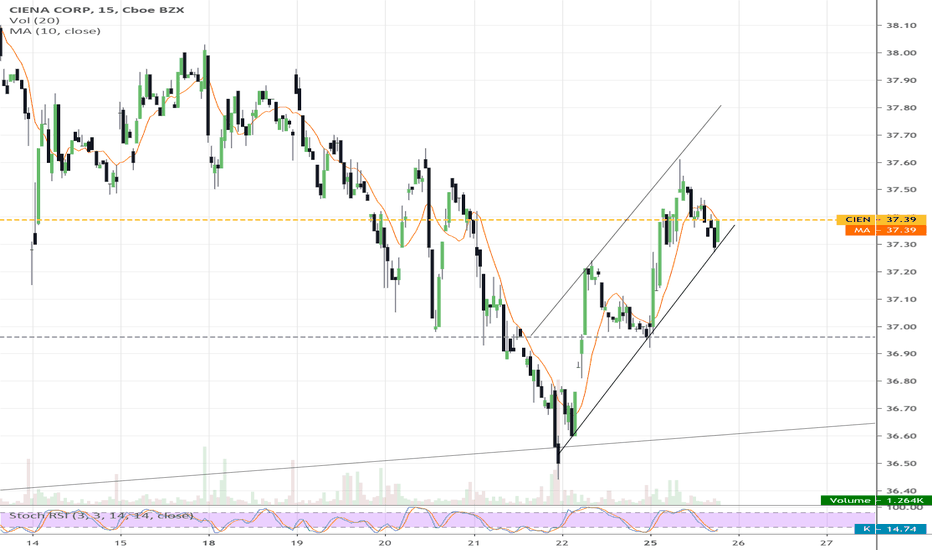Click the 37.60 price axis value

pos(901,162)
